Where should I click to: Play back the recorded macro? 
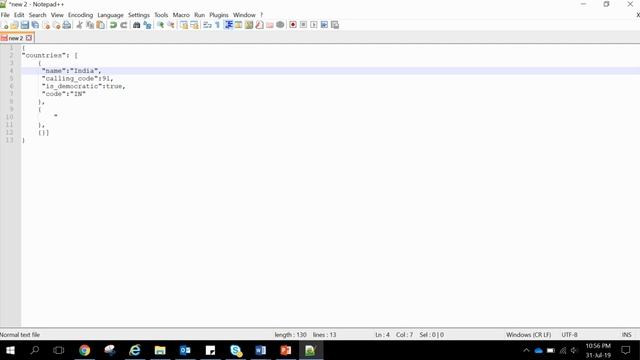coord(313,25)
